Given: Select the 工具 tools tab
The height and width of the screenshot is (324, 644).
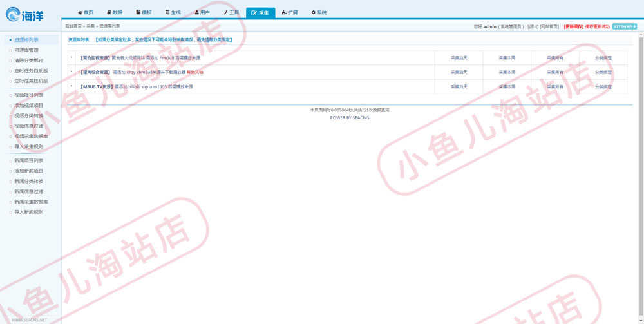Looking at the screenshot, I should coord(231,12).
